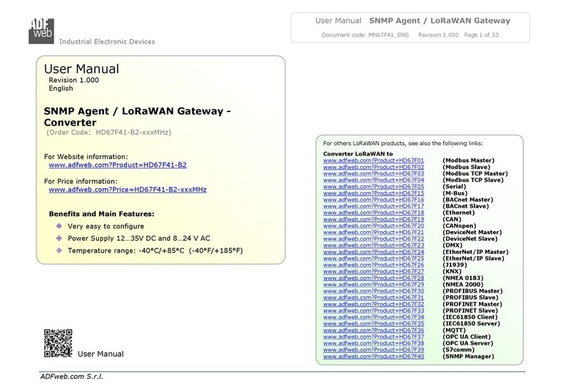Open link HD67F23 for DMX
The height and width of the screenshot is (392, 567).
click(373, 245)
